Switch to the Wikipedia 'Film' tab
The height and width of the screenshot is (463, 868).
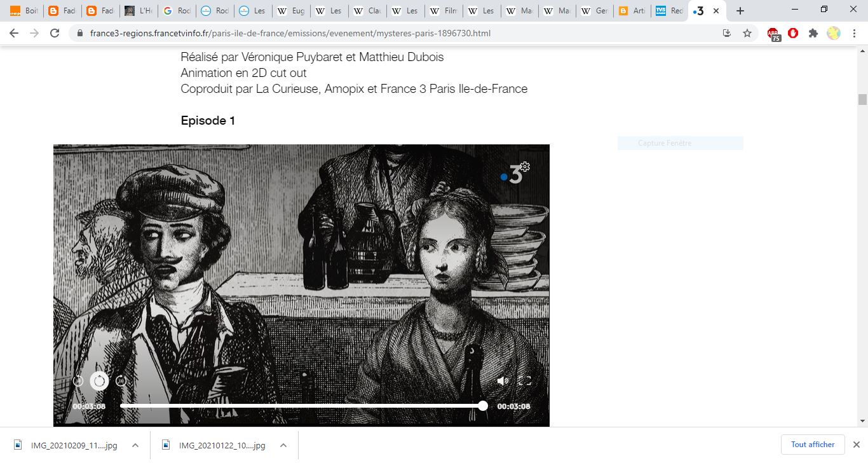[x=444, y=11]
